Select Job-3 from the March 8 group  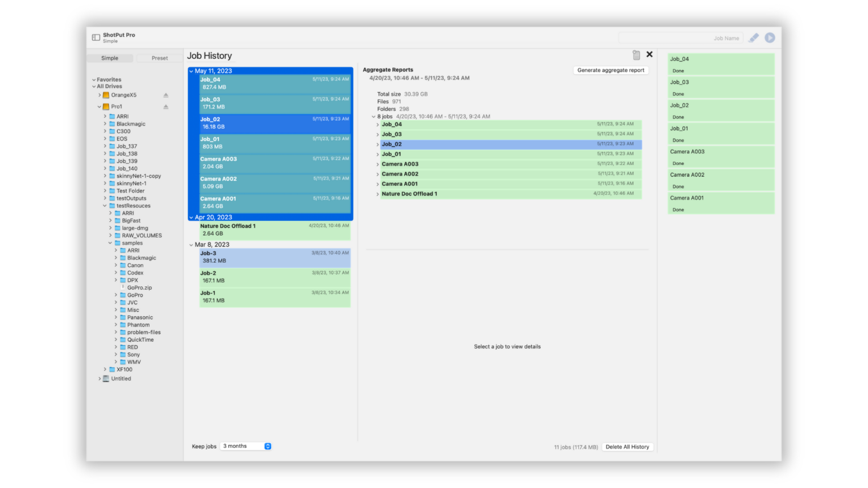point(275,257)
